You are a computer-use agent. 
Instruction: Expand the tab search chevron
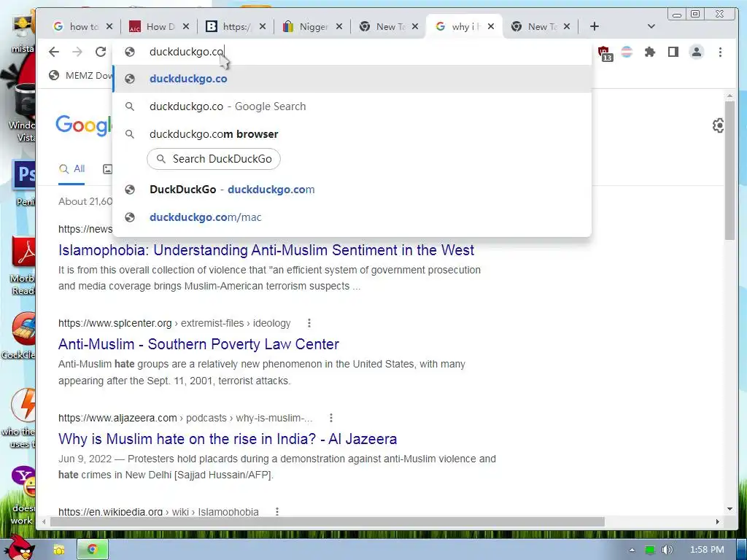(651, 27)
